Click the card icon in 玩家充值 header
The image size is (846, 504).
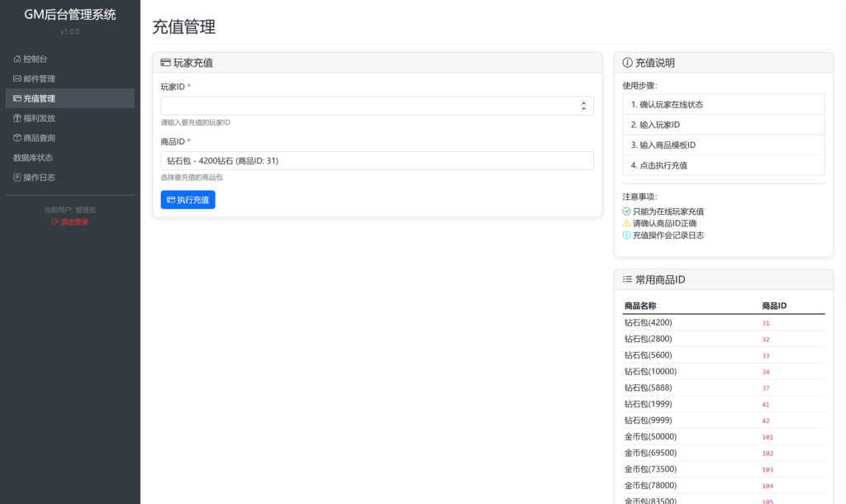[165, 63]
